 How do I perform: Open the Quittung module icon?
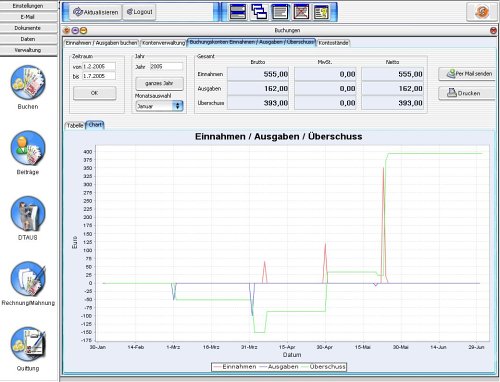pyautogui.click(x=28, y=344)
